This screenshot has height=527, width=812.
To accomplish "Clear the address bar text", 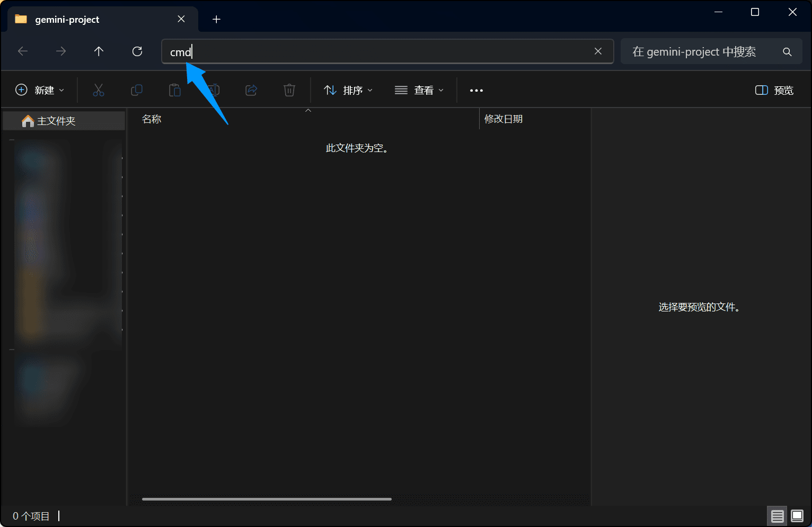I will click(x=598, y=51).
